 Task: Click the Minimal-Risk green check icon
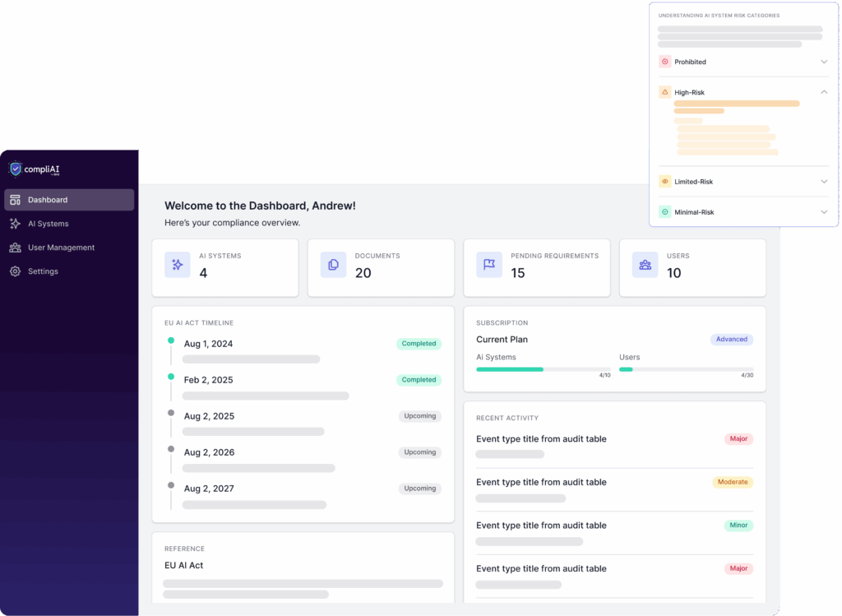coord(664,212)
